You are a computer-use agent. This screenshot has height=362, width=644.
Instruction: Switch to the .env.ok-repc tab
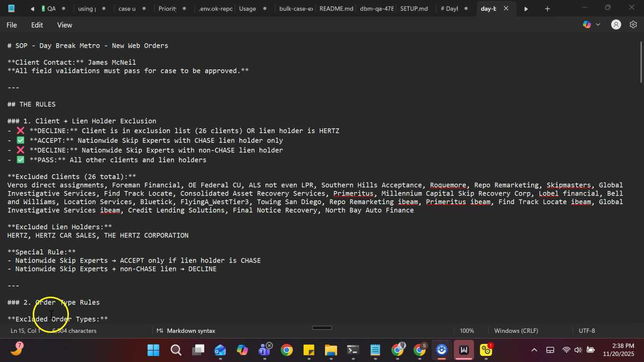(215, 9)
